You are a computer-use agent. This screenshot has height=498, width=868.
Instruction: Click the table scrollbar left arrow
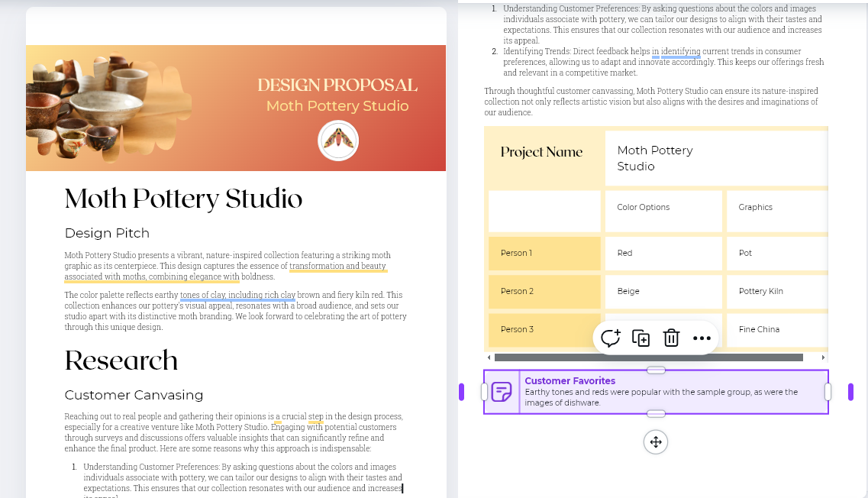(489, 358)
